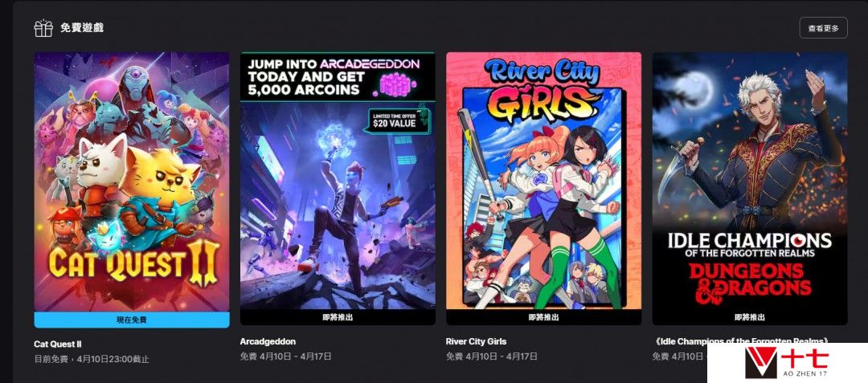Click 即將推出 label under River City Girls cover
The image size is (868, 383).
tap(543, 317)
